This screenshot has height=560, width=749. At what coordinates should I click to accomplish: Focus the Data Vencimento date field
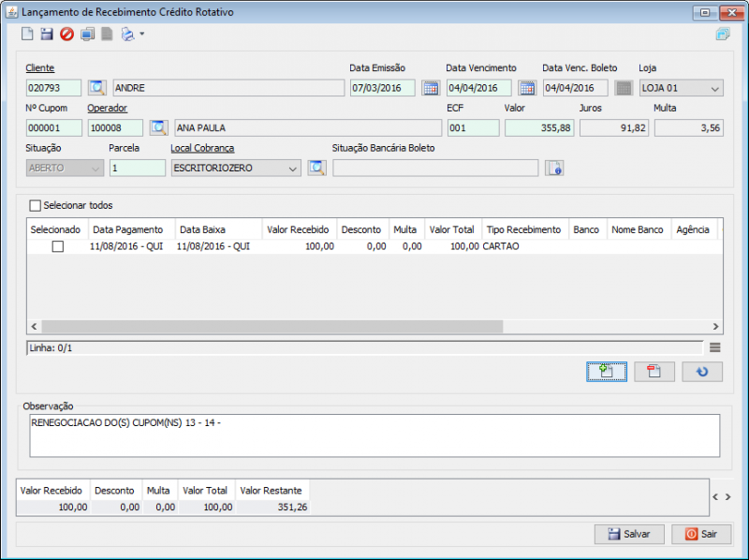click(x=479, y=88)
